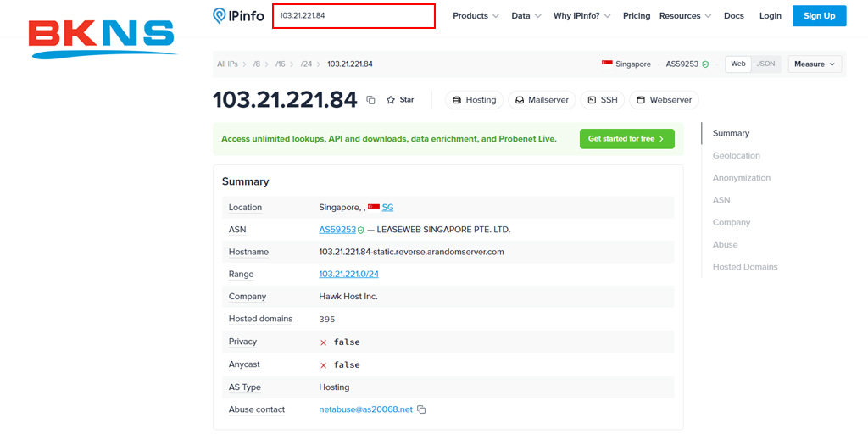Select the Webserver tag
The height and width of the screenshot is (434, 868).
point(665,100)
